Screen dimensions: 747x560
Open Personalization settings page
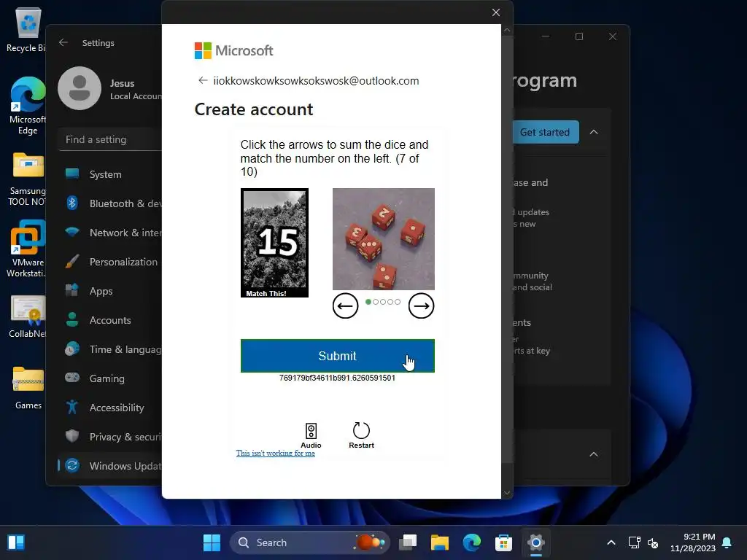pyautogui.click(x=111, y=262)
